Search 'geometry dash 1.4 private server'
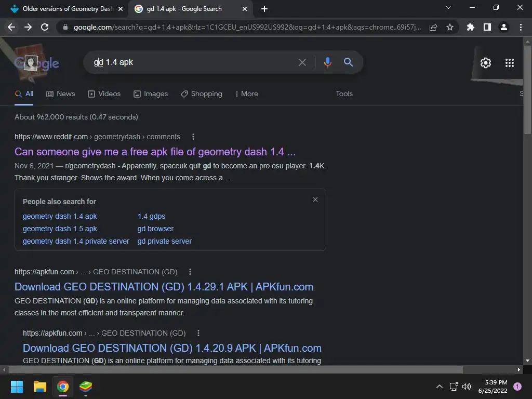Viewport: 532px width, 399px height. [x=76, y=241]
